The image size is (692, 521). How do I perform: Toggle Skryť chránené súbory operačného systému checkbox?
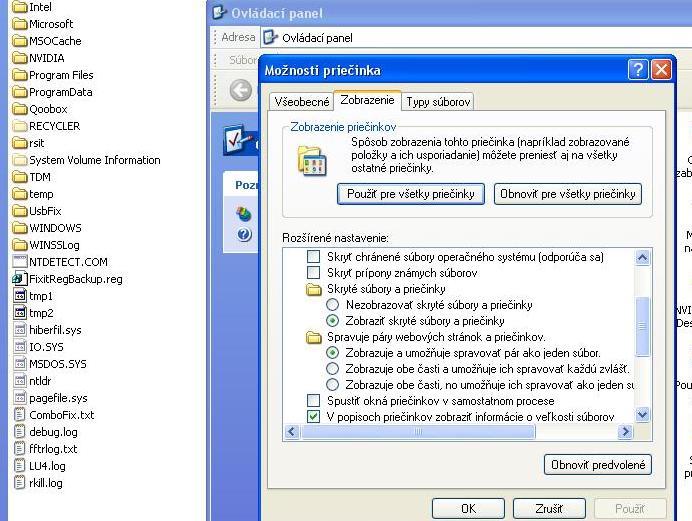point(314,257)
